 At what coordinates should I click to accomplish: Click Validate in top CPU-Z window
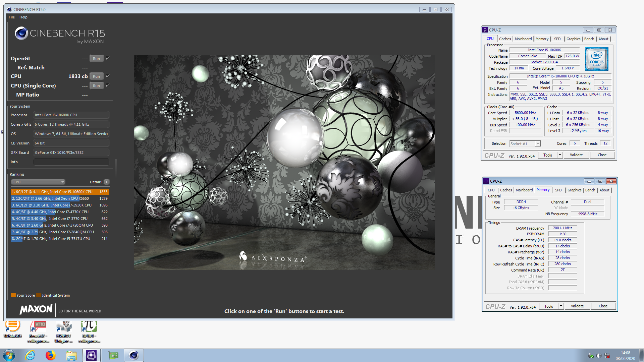pos(576,155)
